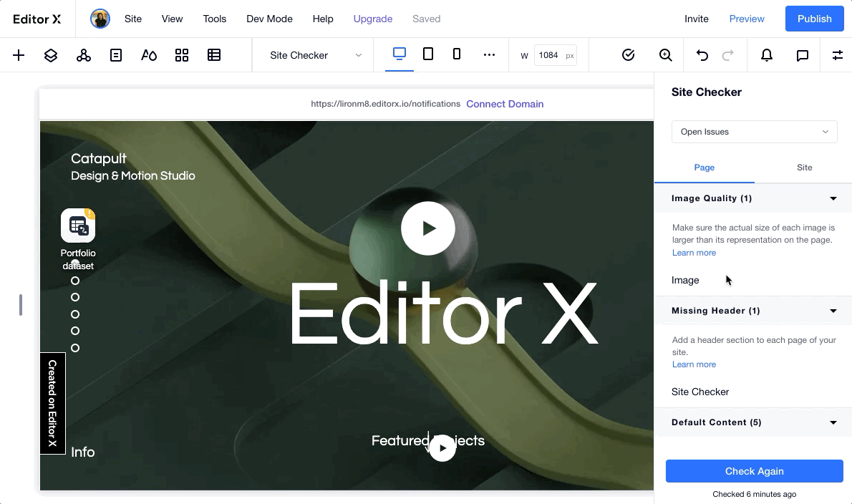
Task: Select the large Editor X title
Action: [444, 313]
